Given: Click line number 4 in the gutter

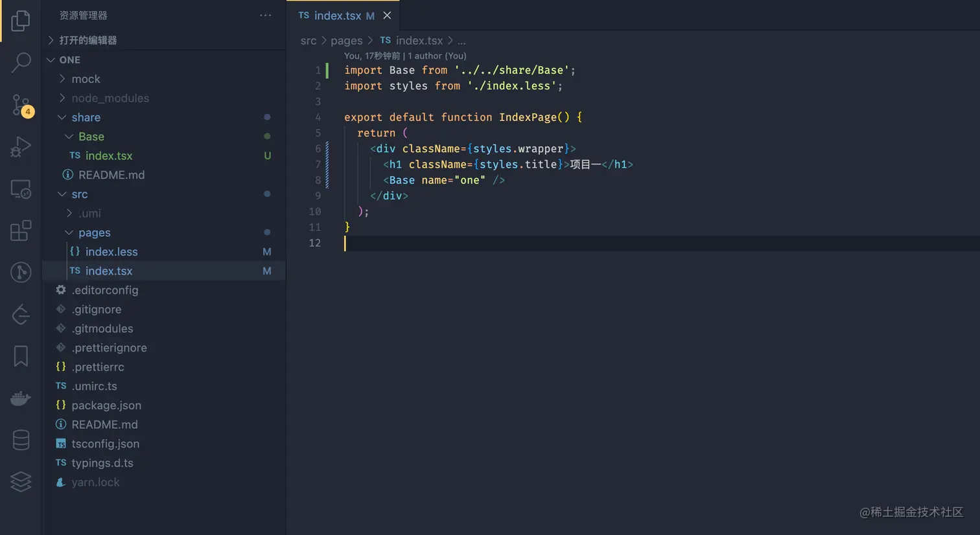Looking at the screenshot, I should tap(318, 117).
